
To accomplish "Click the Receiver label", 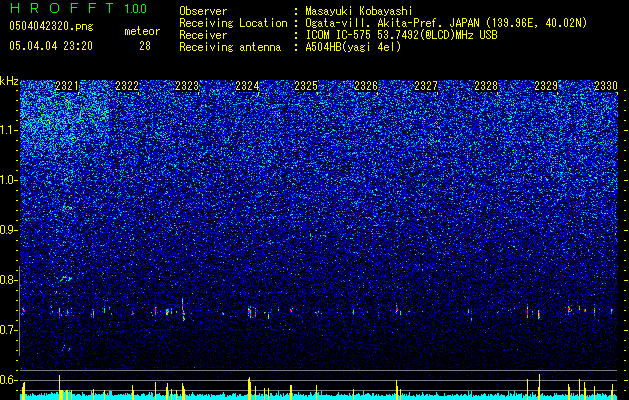I will tap(203, 35).
